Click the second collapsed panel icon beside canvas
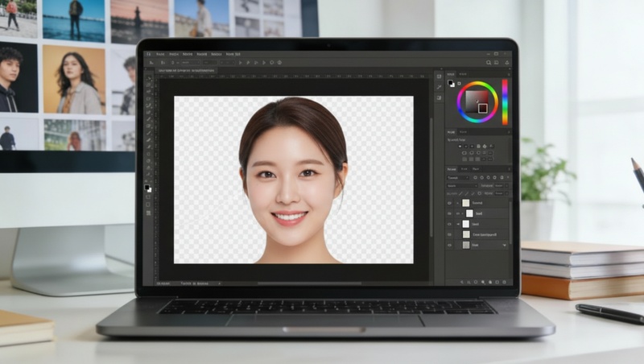This screenshot has height=364, width=644. click(x=438, y=85)
